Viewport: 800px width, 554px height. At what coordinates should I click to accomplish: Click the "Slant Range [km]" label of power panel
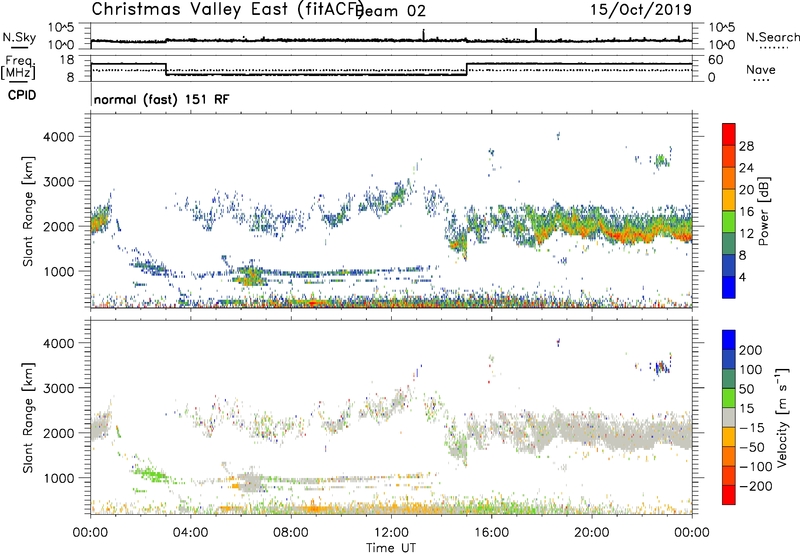click(28, 211)
